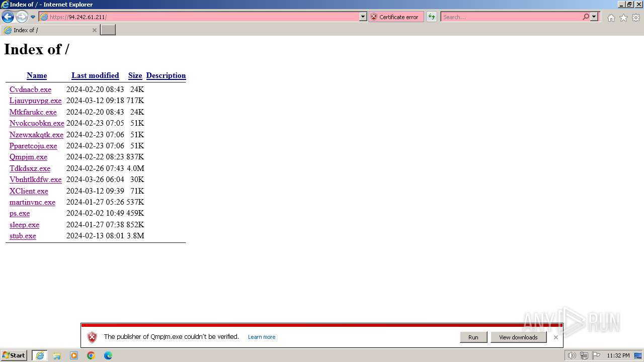Click Vbnhtlkdfw.exe link
The width and height of the screenshot is (644, 362).
(x=35, y=179)
